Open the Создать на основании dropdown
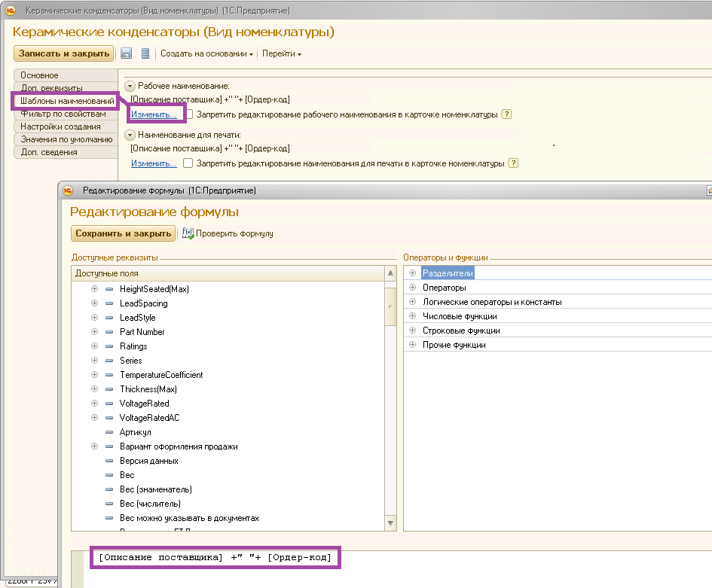This screenshot has width=712, height=588. (x=206, y=53)
